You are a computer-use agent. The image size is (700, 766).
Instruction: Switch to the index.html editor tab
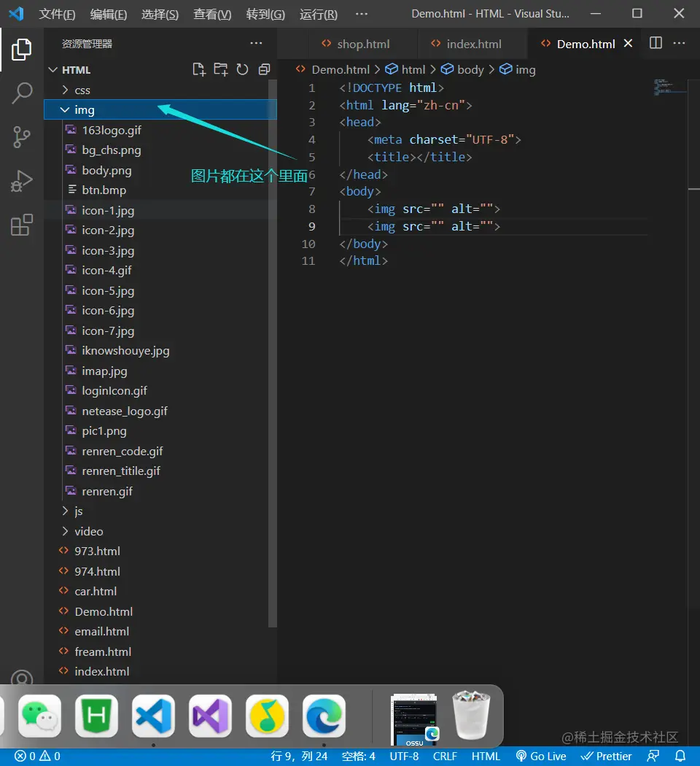click(x=473, y=44)
